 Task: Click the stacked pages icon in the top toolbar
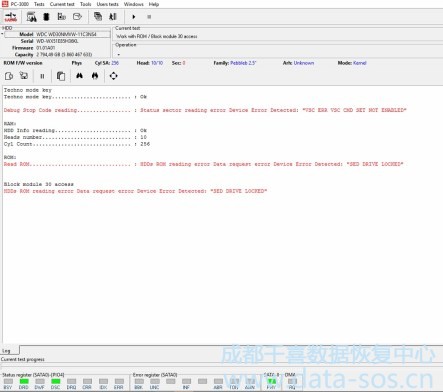click(x=98, y=17)
